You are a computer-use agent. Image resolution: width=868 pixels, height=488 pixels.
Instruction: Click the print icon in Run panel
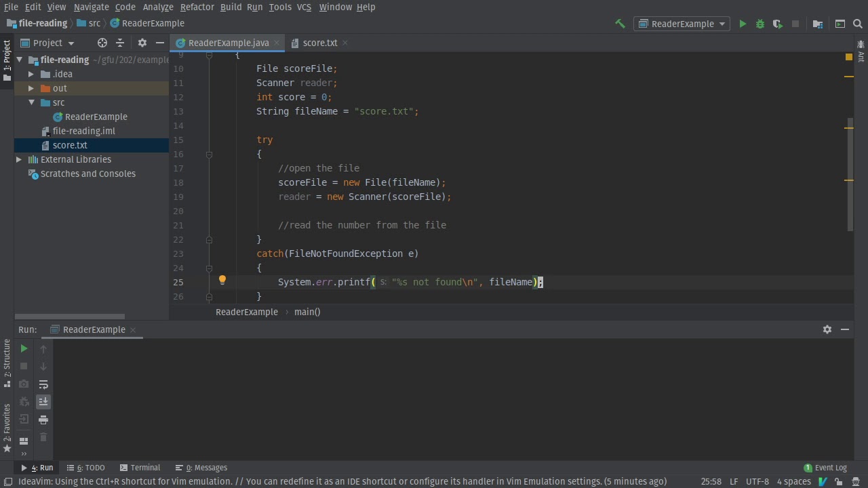(x=43, y=420)
